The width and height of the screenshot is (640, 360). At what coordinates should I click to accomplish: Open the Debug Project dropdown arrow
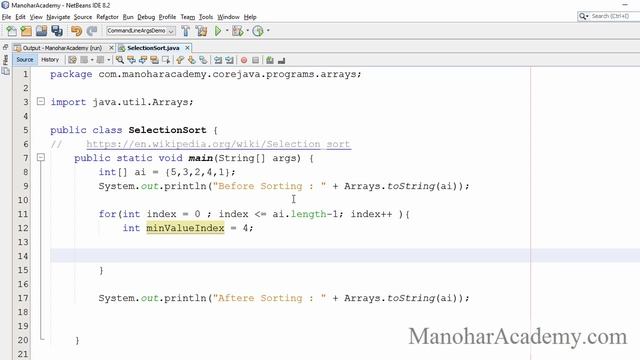248,31
